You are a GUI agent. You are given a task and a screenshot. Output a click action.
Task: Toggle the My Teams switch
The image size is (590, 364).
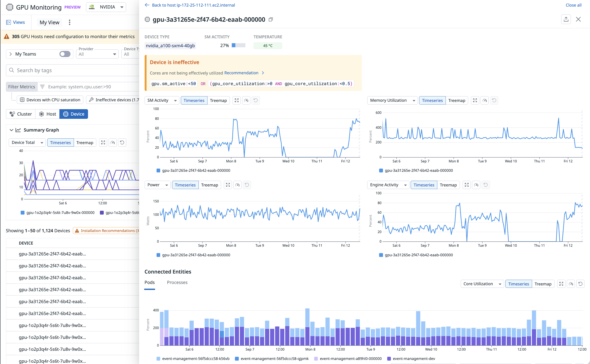(x=65, y=54)
